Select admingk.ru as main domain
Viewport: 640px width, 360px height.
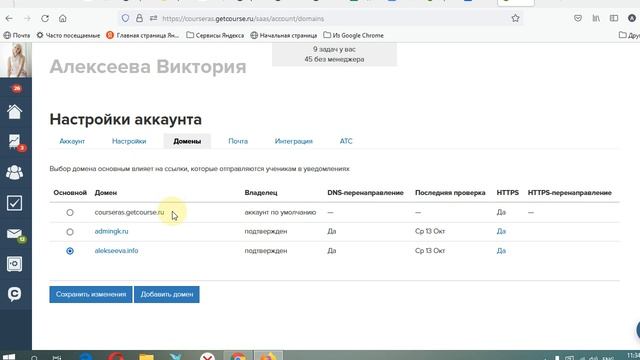tap(70, 231)
